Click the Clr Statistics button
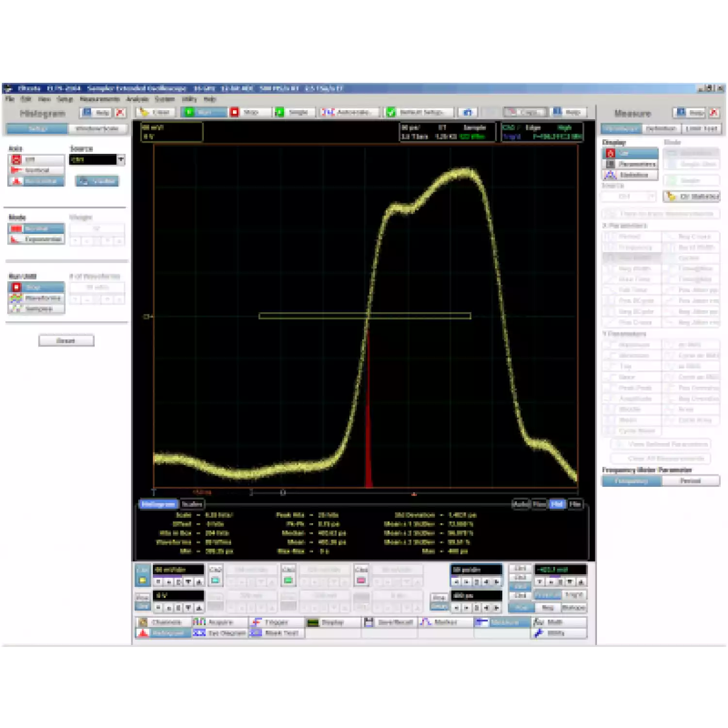 click(x=692, y=197)
